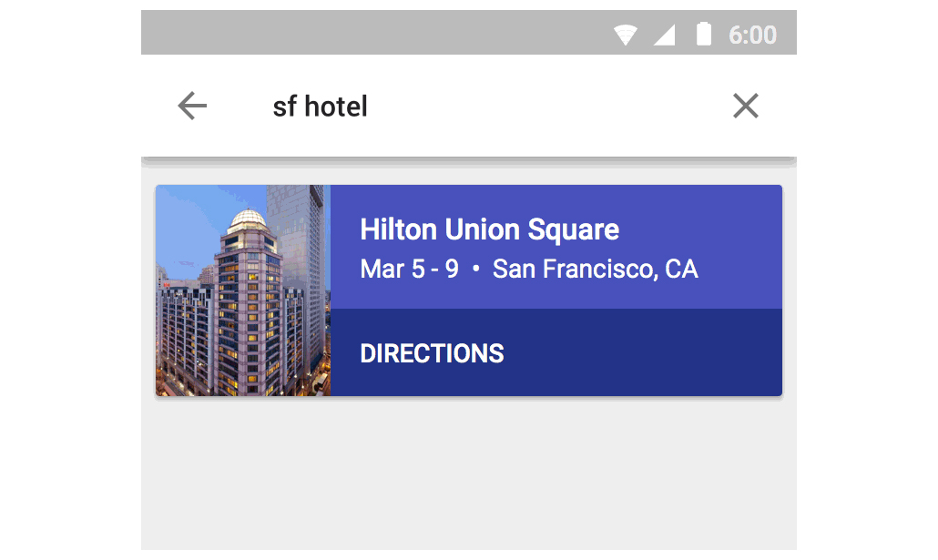
Task: Tap the bullet separator between dates and location
Action: tap(475, 270)
